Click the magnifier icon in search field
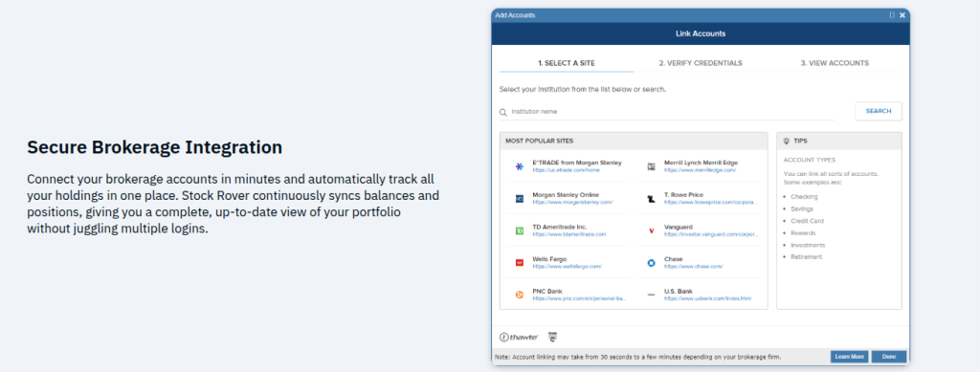This screenshot has height=372, width=980. click(x=503, y=112)
